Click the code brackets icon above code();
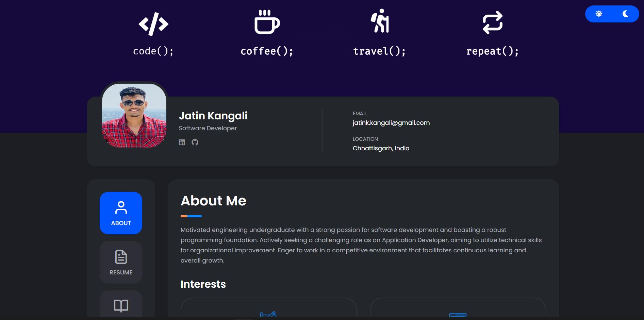This screenshot has width=644, height=320. point(153,24)
